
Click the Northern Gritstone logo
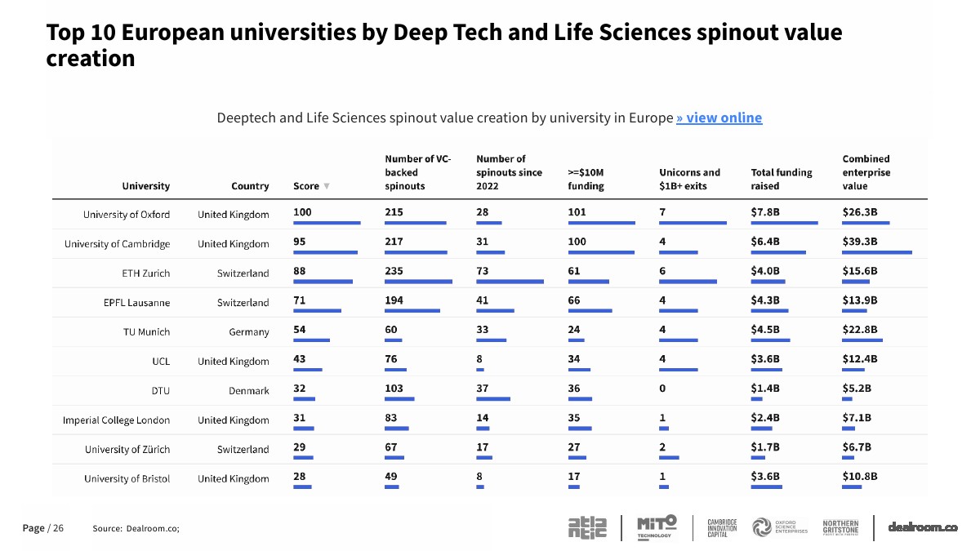840,527
